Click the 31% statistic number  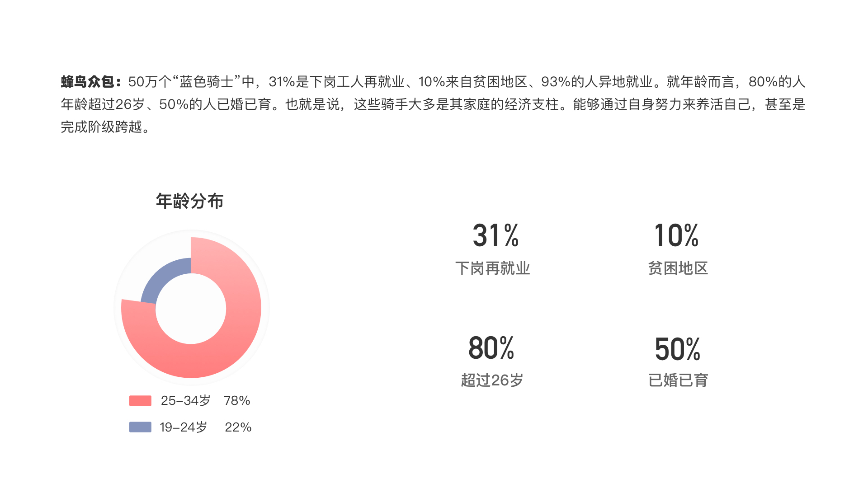[495, 235]
